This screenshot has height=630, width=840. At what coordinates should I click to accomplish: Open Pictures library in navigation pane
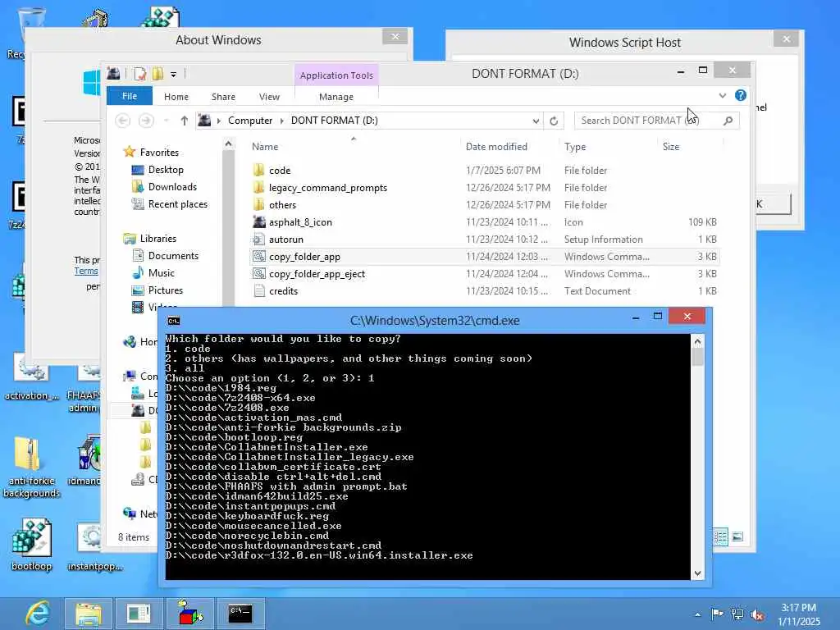click(x=166, y=290)
